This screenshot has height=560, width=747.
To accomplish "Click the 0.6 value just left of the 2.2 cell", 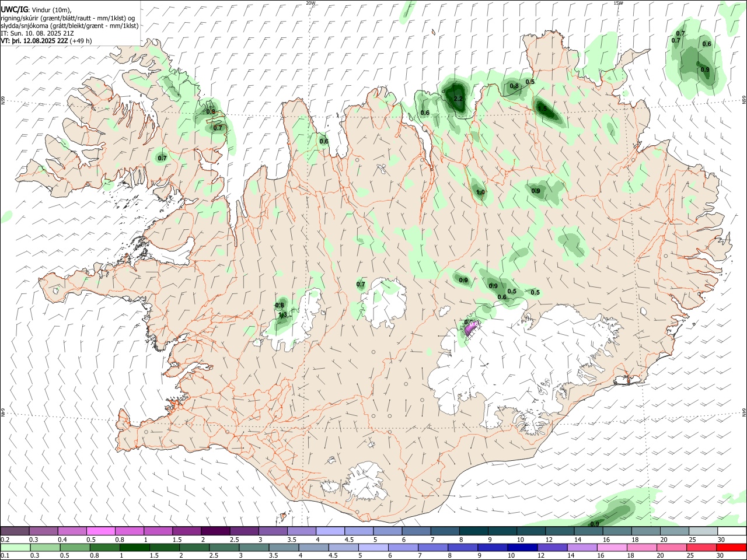I will point(425,113).
